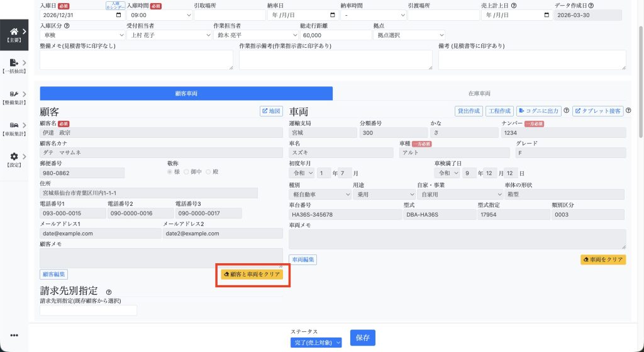
Task: Open the 車販集計 sidebar icon
Action: tap(14, 128)
